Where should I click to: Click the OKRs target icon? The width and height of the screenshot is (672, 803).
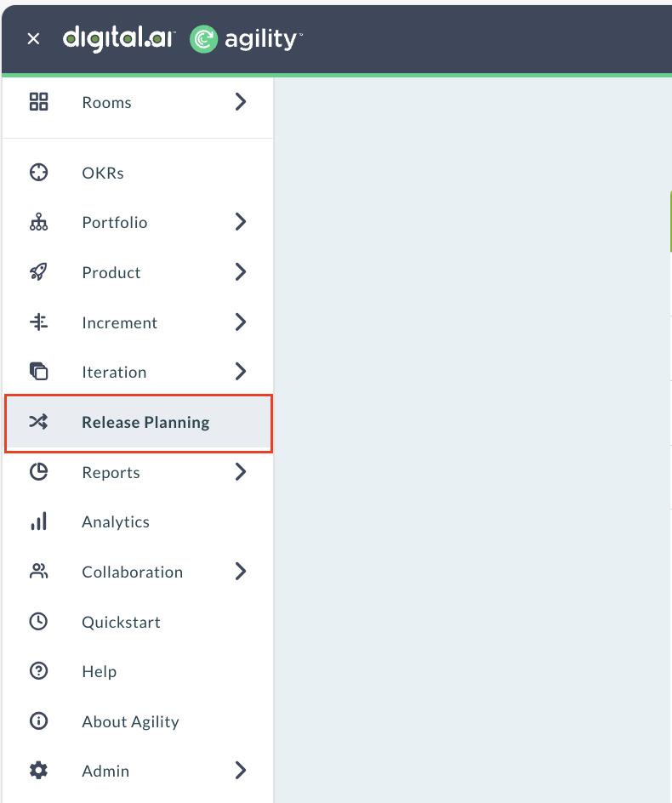pyautogui.click(x=38, y=172)
